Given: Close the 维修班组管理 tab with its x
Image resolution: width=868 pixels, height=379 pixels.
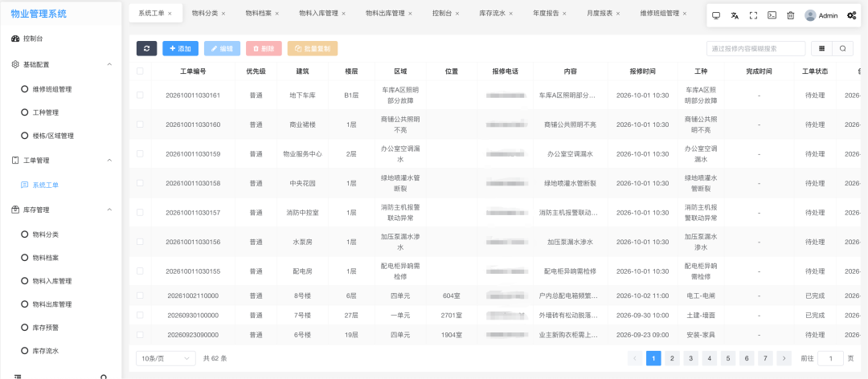Looking at the screenshot, I should click(685, 14).
